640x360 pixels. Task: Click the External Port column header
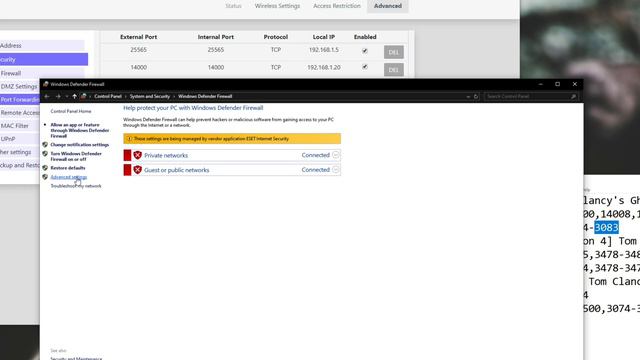pos(138,37)
